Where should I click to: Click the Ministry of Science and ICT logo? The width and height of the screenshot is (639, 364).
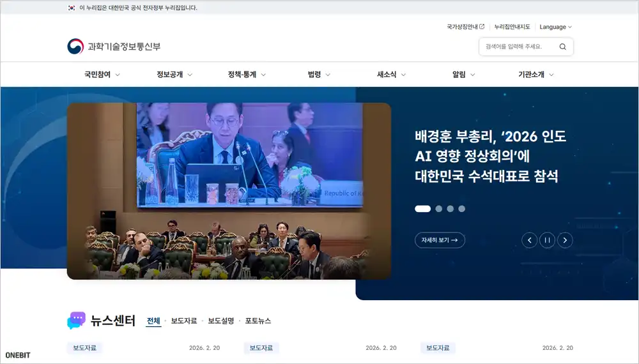pyautogui.click(x=75, y=47)
